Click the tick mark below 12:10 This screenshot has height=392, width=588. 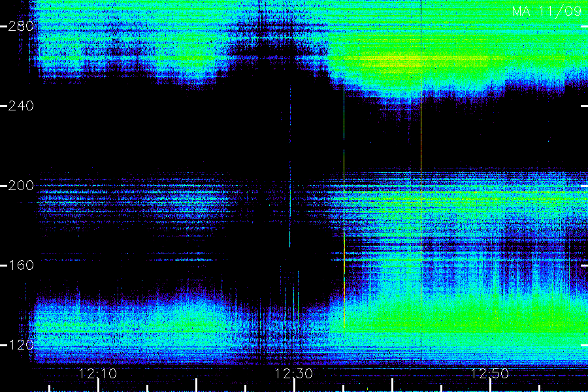coord(98,385)
